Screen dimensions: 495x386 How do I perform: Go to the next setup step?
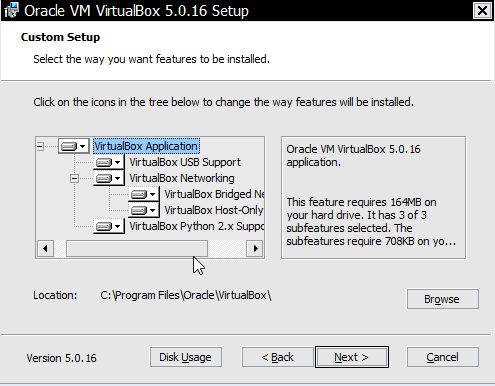click(352, 357)
